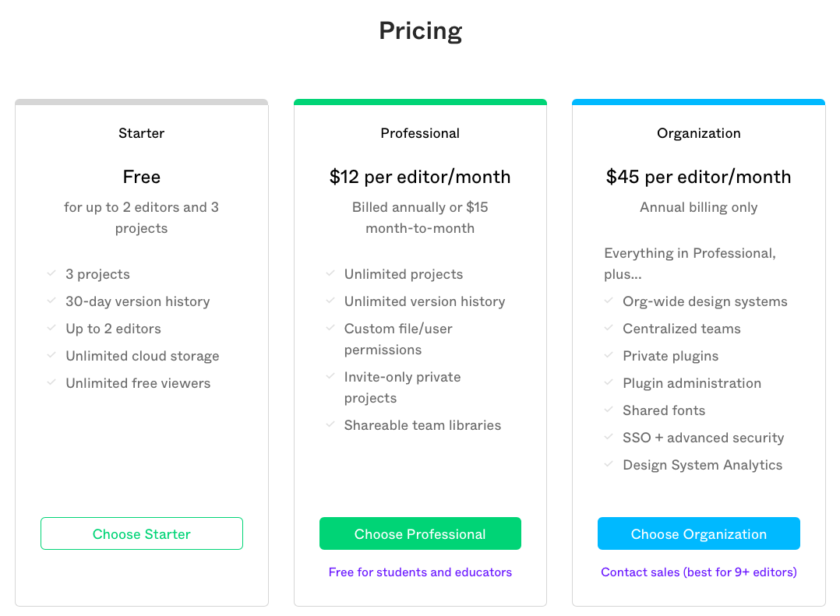
Task: Click the Choose Starter button
Action: click(142, 533)
